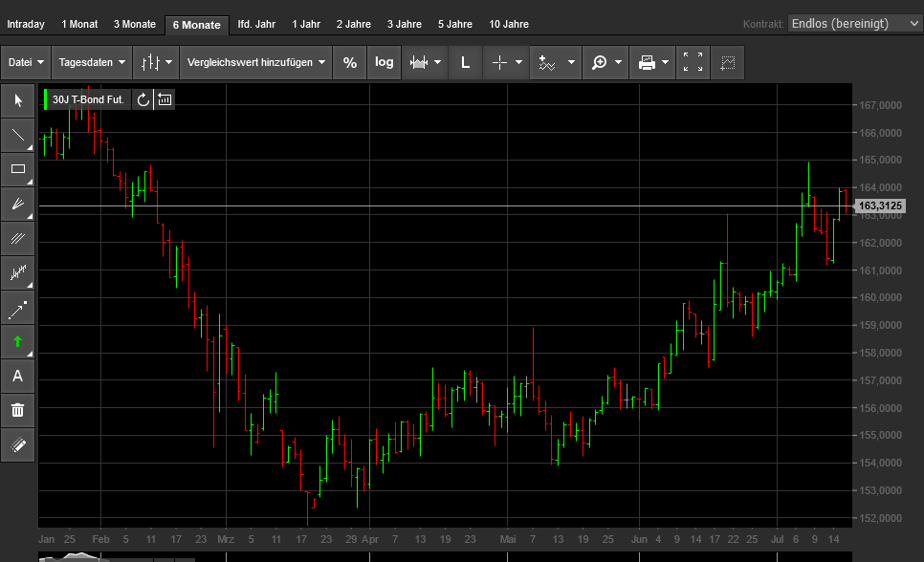Open the Datei dropdown menu
924x562 pixels.
[26, 62]
